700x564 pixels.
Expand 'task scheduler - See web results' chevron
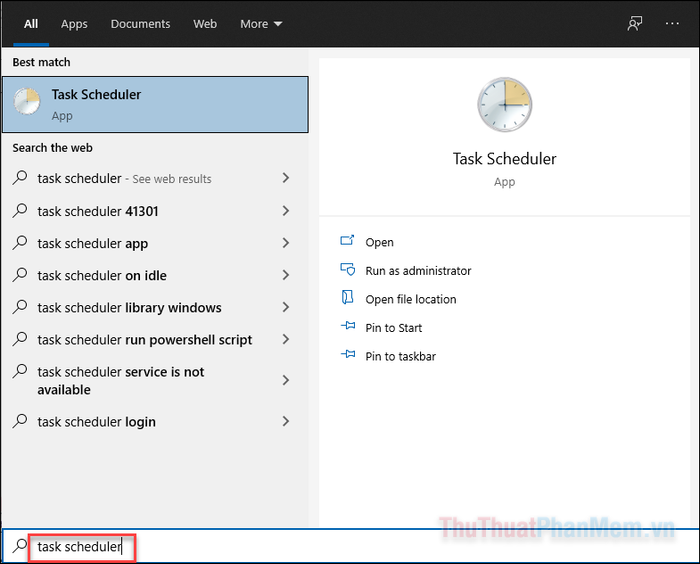286,178
